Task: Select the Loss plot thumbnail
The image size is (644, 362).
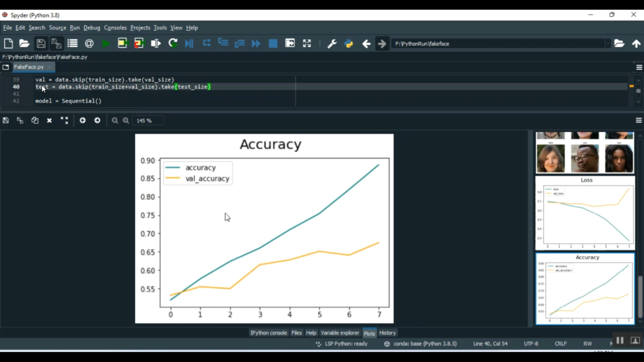Action: click(x=585, y=213)
